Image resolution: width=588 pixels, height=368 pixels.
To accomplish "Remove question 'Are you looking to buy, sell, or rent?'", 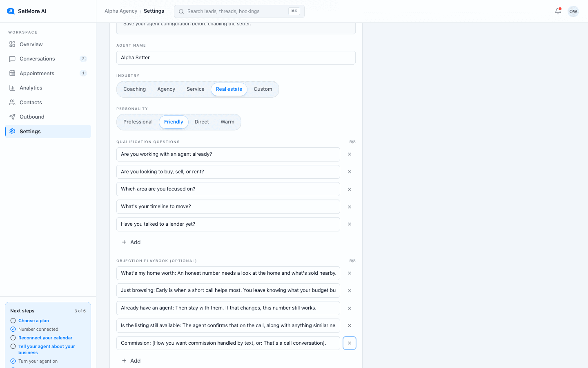I will click(350, 172).
